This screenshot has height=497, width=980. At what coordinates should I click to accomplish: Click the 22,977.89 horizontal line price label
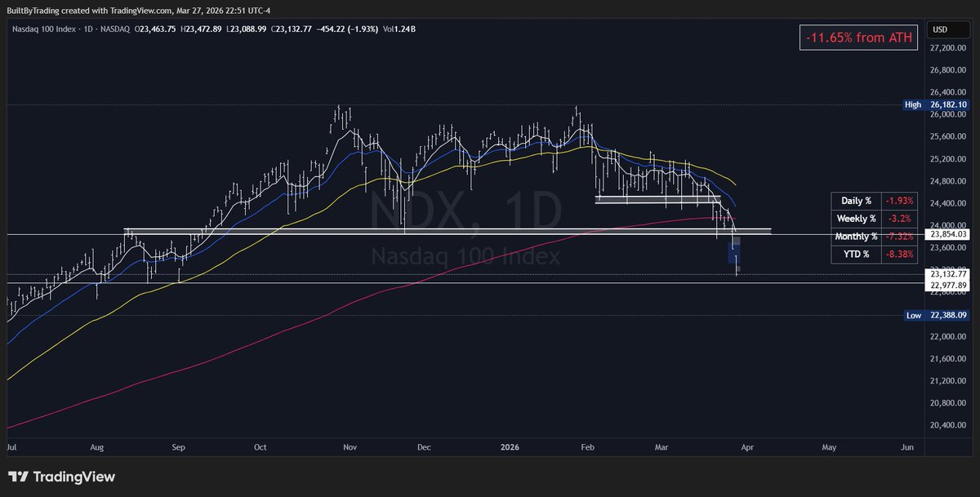[x=947, y=286]
